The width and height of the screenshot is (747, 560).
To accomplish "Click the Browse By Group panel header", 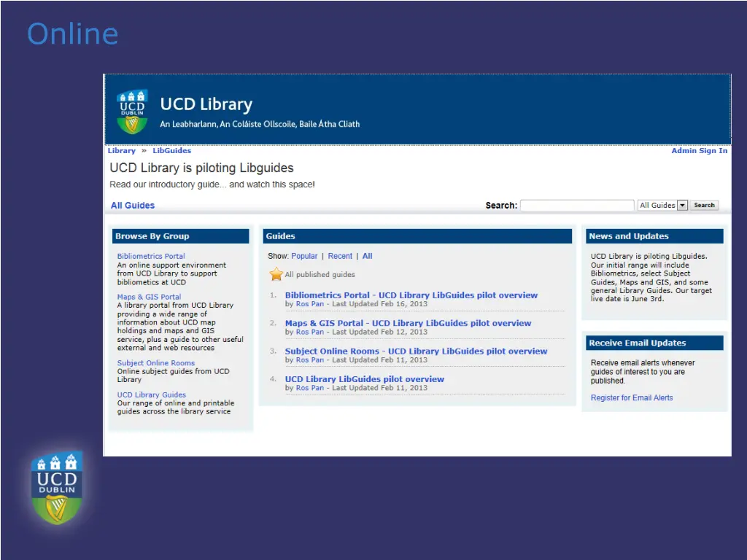I will click(x=181, y=236).
